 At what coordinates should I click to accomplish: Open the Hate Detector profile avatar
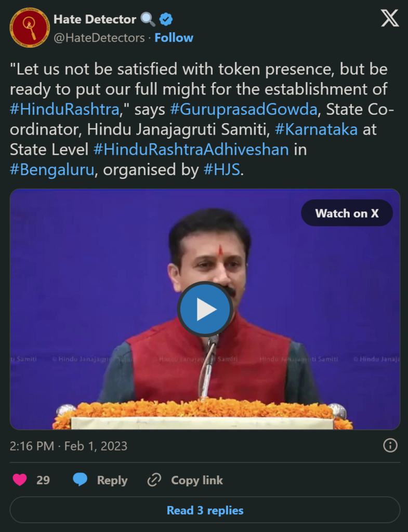pos(29,28)
